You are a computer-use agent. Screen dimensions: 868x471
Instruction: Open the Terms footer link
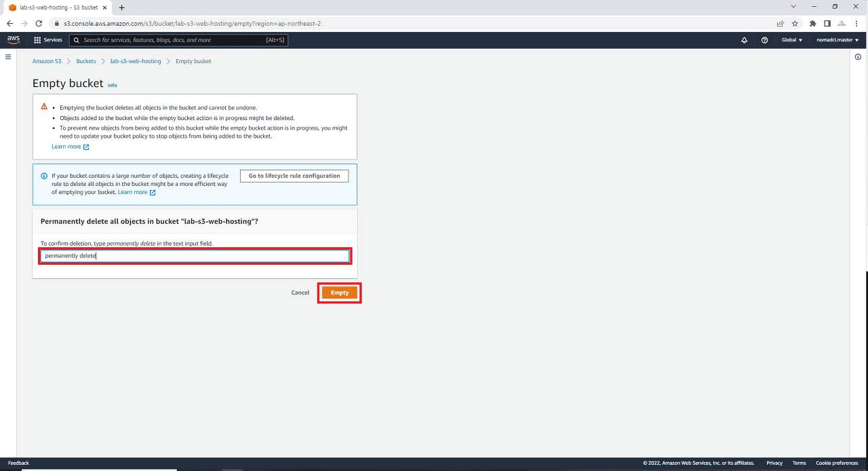pos(799,463)
